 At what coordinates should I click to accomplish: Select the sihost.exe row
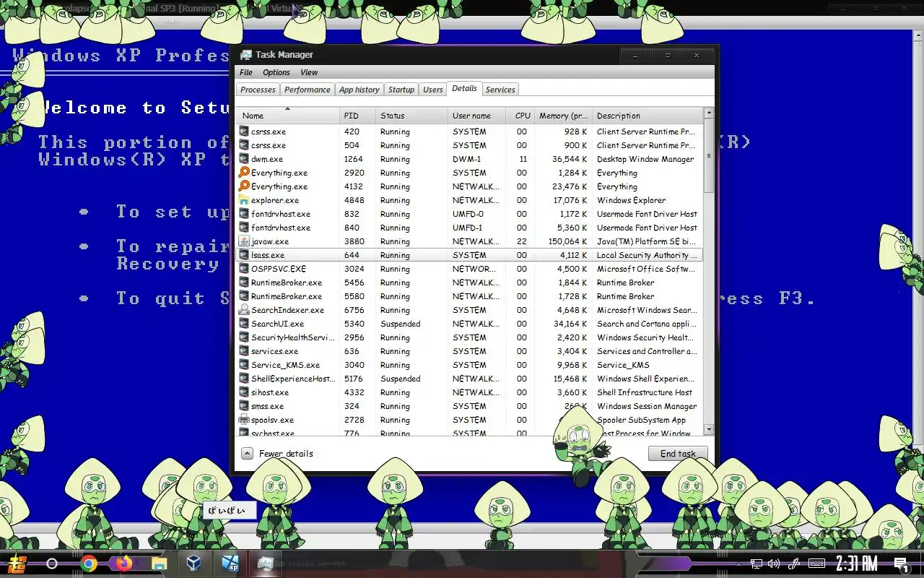tap(469, 392)
